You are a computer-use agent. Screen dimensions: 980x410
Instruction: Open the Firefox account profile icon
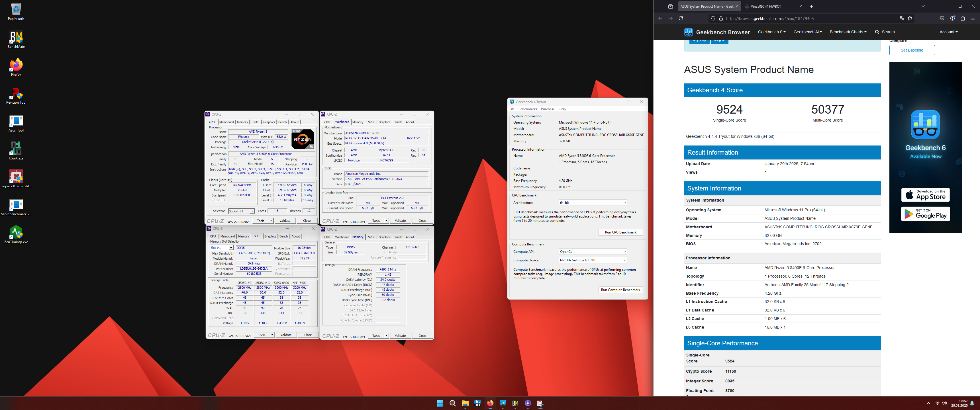point(952,18)
